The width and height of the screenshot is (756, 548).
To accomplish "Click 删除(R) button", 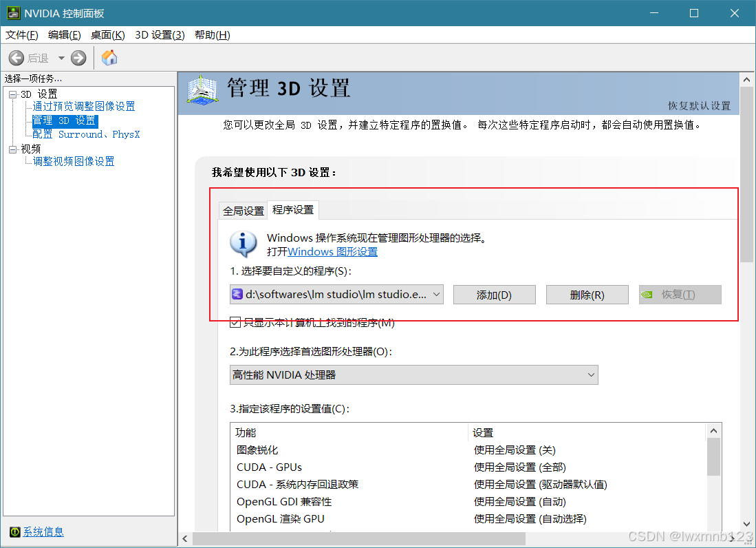I will pos(587,295).
